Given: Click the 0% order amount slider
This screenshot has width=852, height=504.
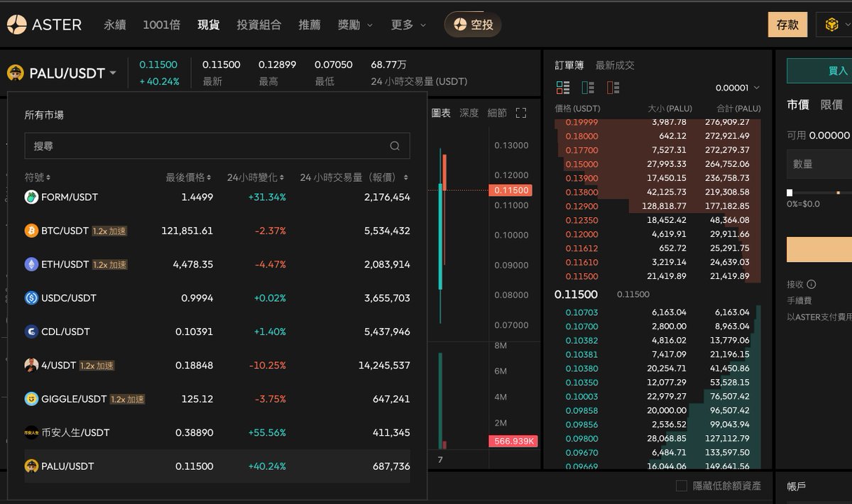Looking at the screenshot, I should (x=790, y=192).
